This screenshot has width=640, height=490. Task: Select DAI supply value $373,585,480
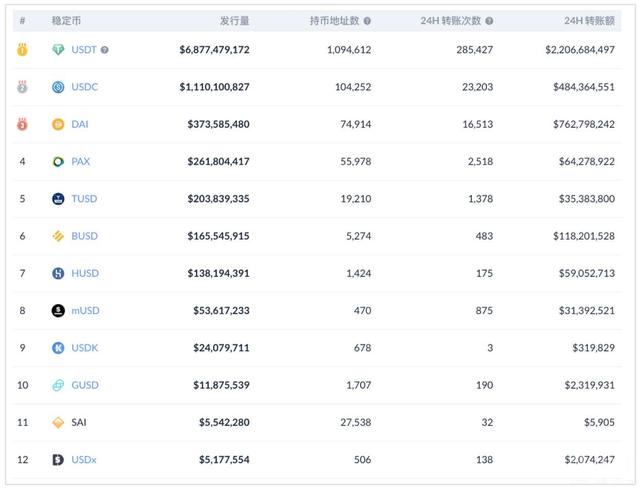coord(218,124)
